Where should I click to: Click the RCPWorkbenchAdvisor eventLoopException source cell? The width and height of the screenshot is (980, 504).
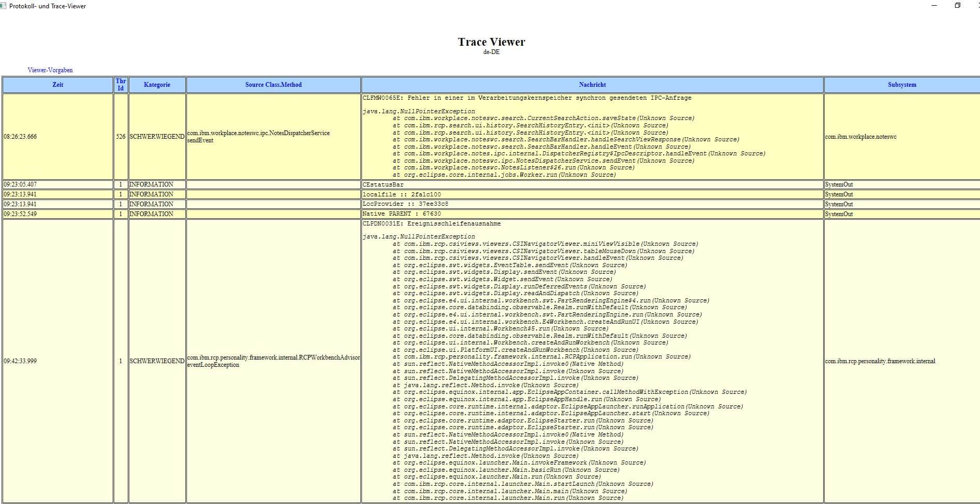(273, 361)
